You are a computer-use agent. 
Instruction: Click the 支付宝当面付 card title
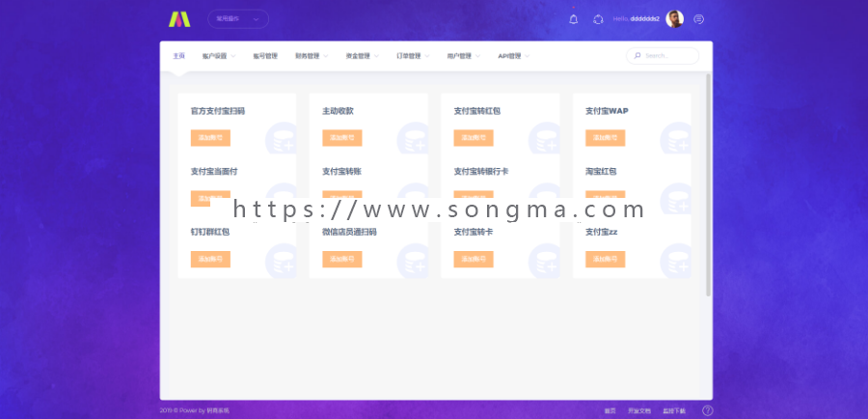tap(214, 172)
